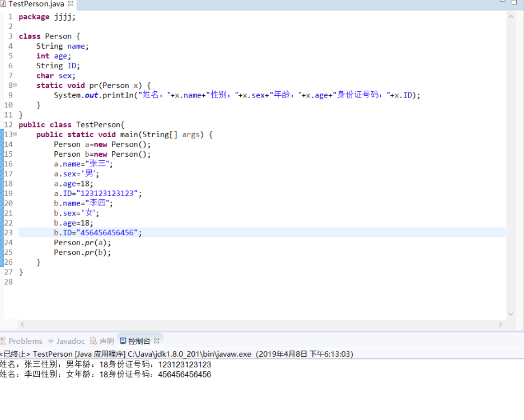This screenshot has height=420, width=524.
Task: Click the terminated TestPerson console header
Action: 176,354
